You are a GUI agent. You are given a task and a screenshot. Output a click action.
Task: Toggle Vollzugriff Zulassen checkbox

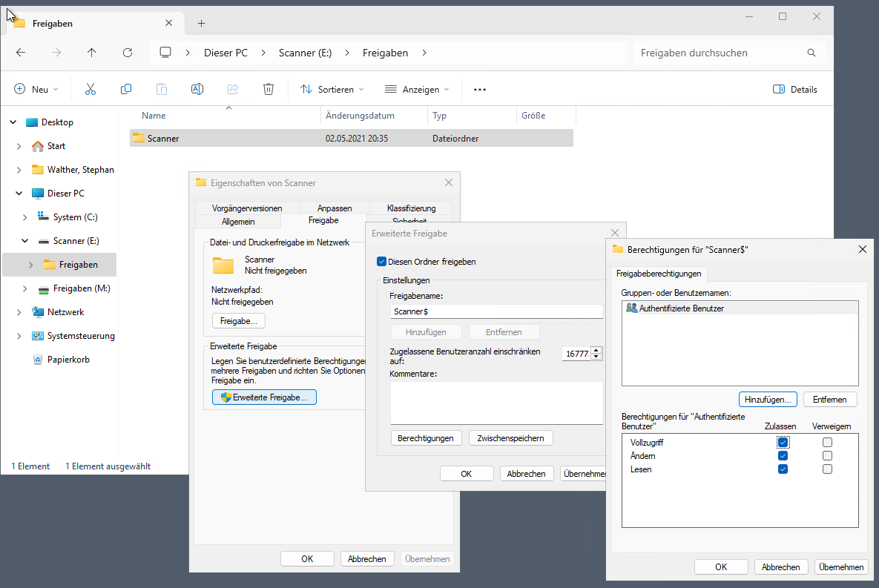click(x=783, y=442)
